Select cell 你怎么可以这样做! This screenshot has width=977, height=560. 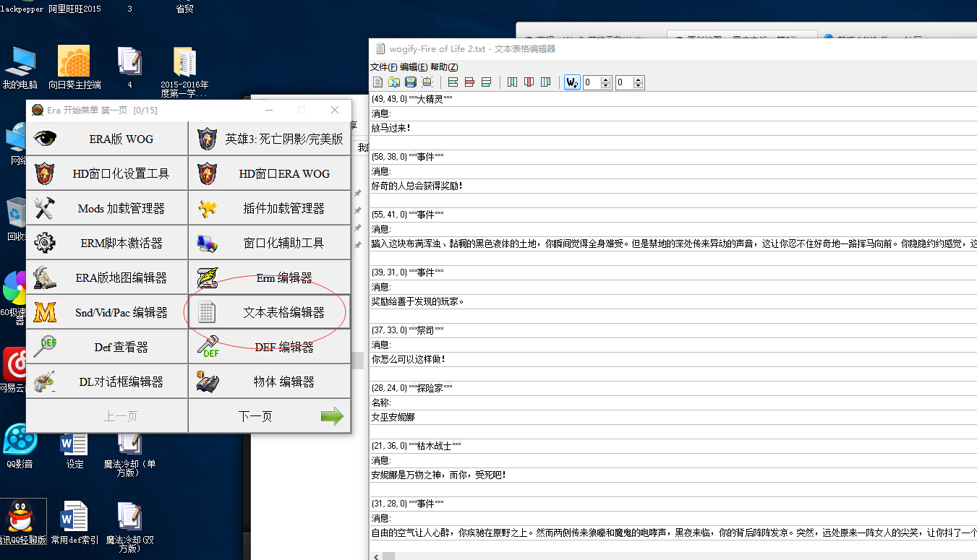673,359
